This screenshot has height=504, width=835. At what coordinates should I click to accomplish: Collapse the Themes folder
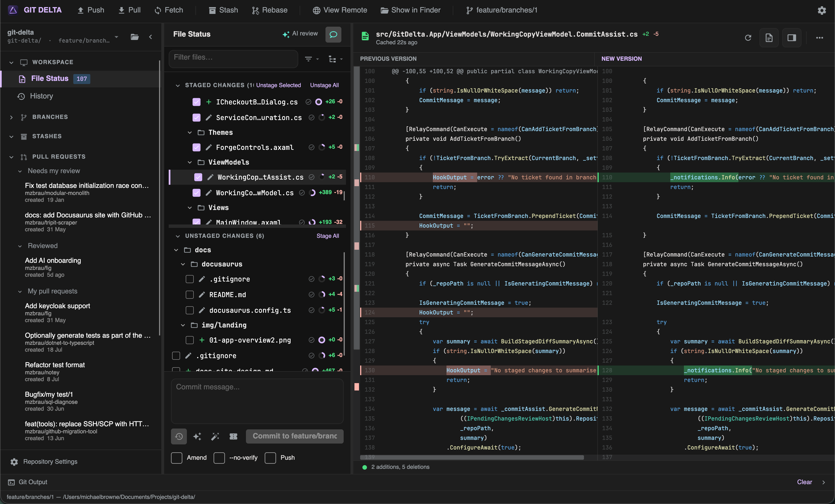[x=190, y=133]
